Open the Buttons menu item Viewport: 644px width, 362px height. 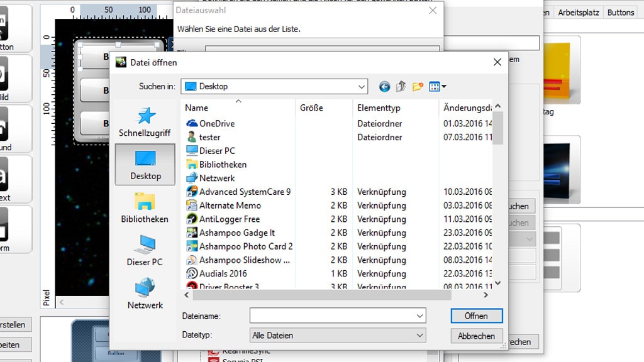coord(621,12)
